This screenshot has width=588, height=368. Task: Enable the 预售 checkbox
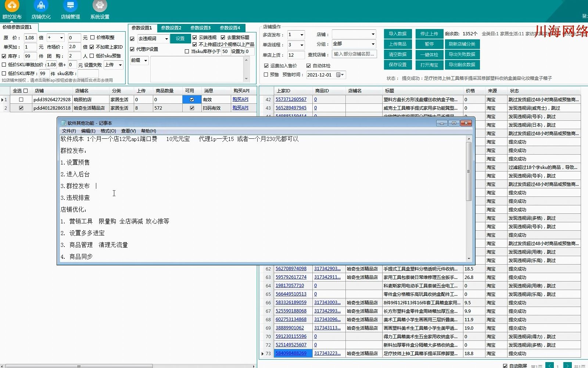(x=266, y=74)
